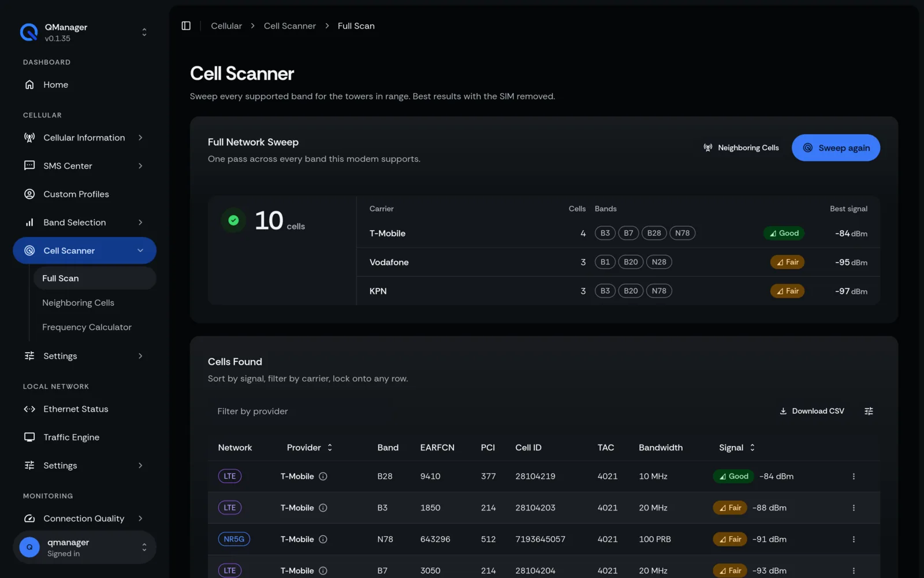
Task: Open the QManager version switcher arrows
Action: (x=144, y=32)
